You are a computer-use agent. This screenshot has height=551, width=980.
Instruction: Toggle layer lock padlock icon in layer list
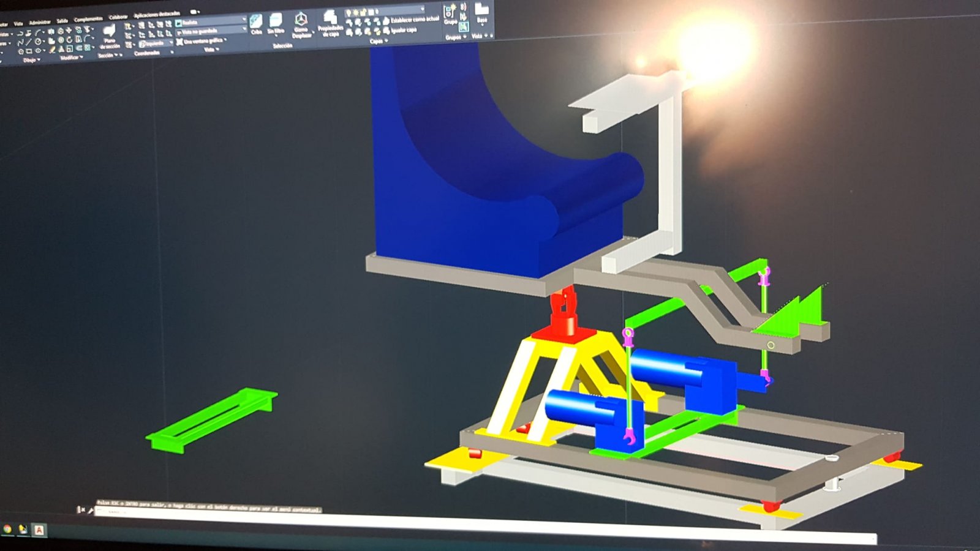(x=363, y=12)
